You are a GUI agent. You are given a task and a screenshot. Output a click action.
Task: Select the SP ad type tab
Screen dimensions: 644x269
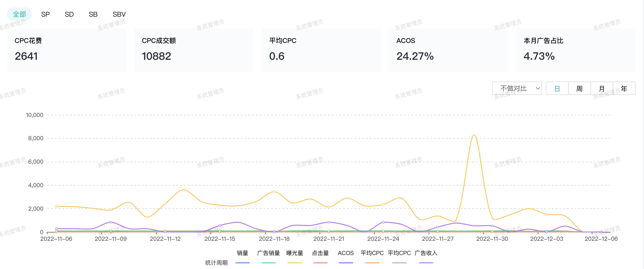click(x=45, y=14)
